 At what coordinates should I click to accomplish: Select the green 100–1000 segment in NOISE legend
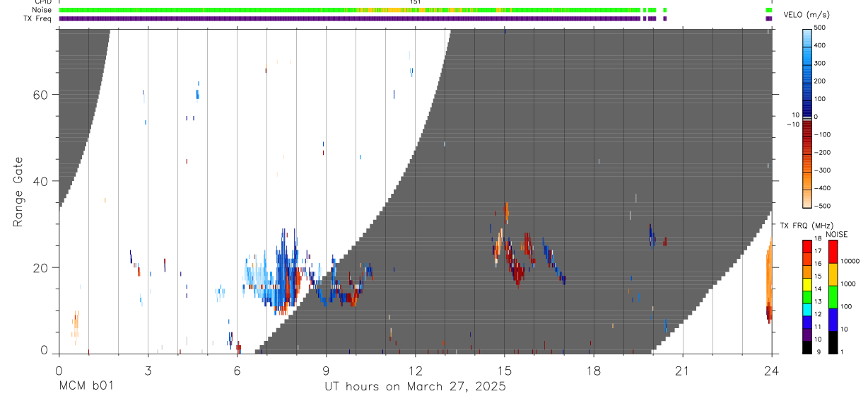[833, 297]
